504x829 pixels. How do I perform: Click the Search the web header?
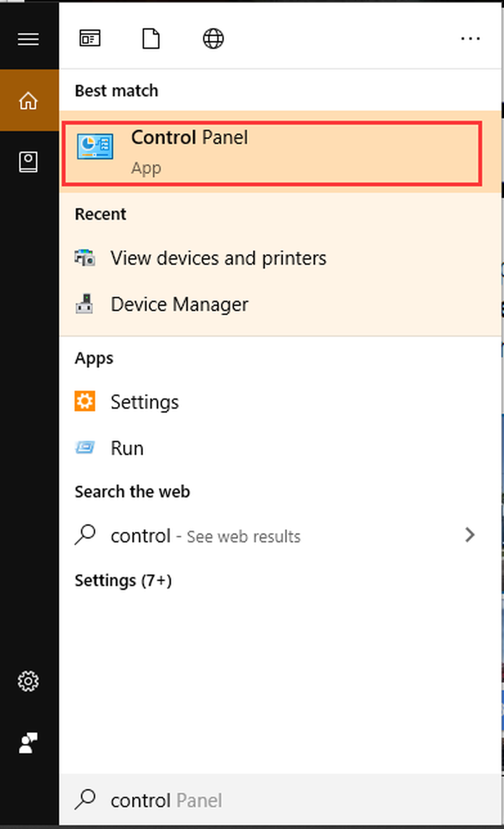coord(132,492)
